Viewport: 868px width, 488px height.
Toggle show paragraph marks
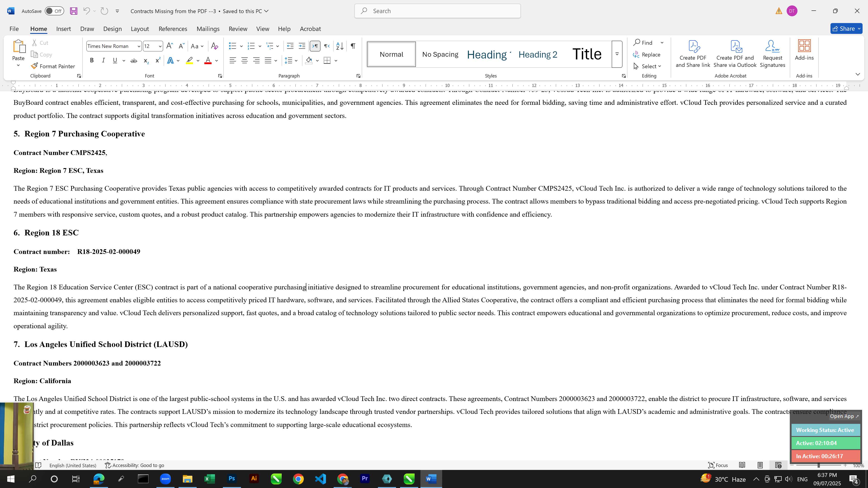[x=353, y=46]
